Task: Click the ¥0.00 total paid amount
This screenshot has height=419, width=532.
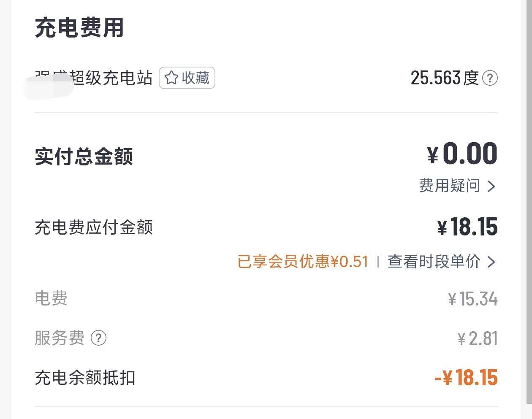Action: pyautogui.click(x=462, y=154)
